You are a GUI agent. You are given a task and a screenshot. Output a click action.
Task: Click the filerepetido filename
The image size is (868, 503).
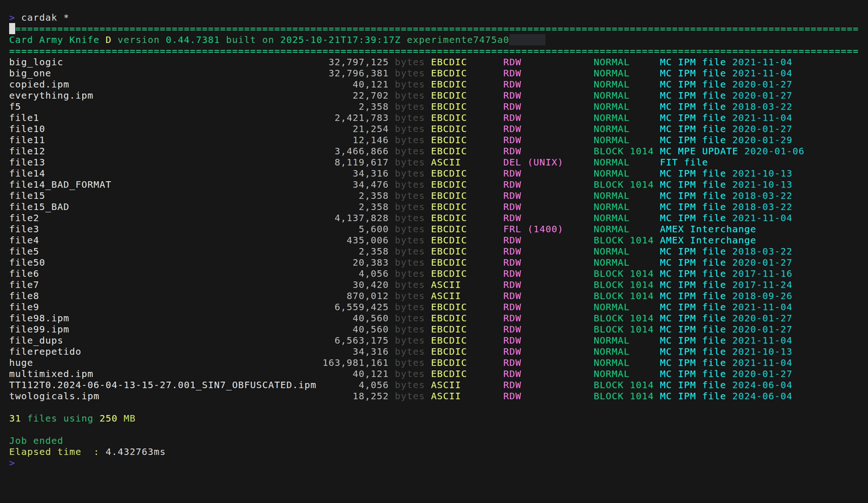(45, 352)
